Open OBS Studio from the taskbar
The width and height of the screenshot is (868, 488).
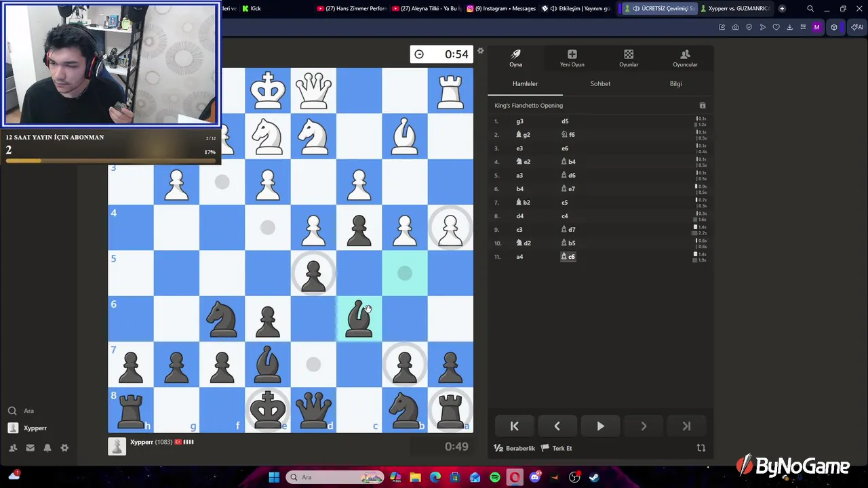574,477
